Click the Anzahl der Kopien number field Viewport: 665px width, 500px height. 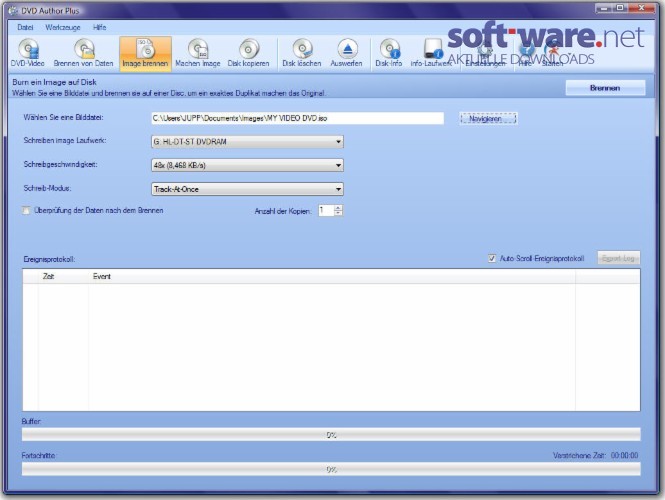coord(326,210)
